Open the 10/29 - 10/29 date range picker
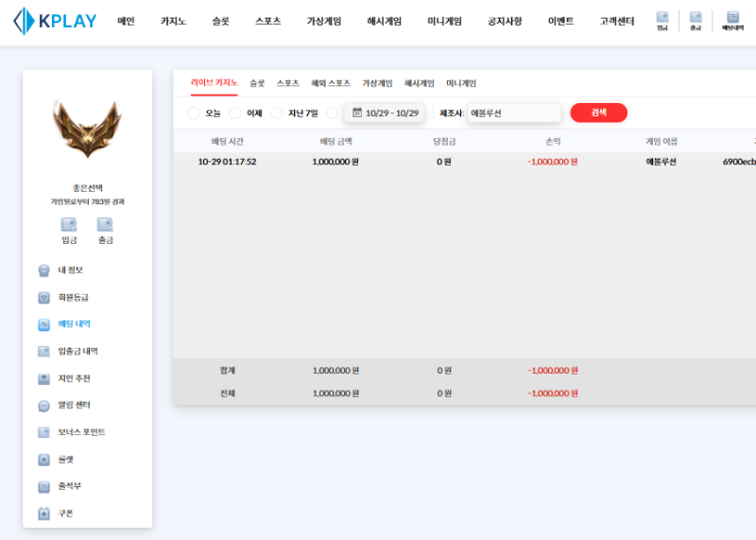Screen dimensions: 756x540 tap(385, 113)
